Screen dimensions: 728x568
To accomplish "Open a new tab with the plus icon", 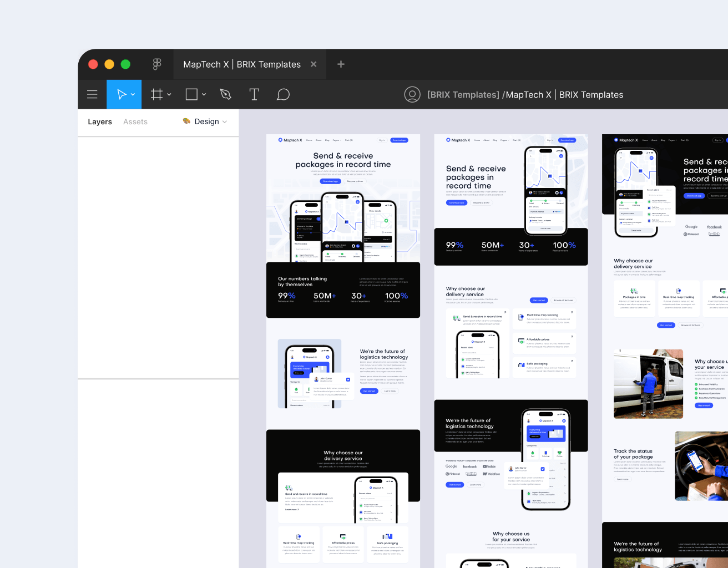I will (341, 64).
